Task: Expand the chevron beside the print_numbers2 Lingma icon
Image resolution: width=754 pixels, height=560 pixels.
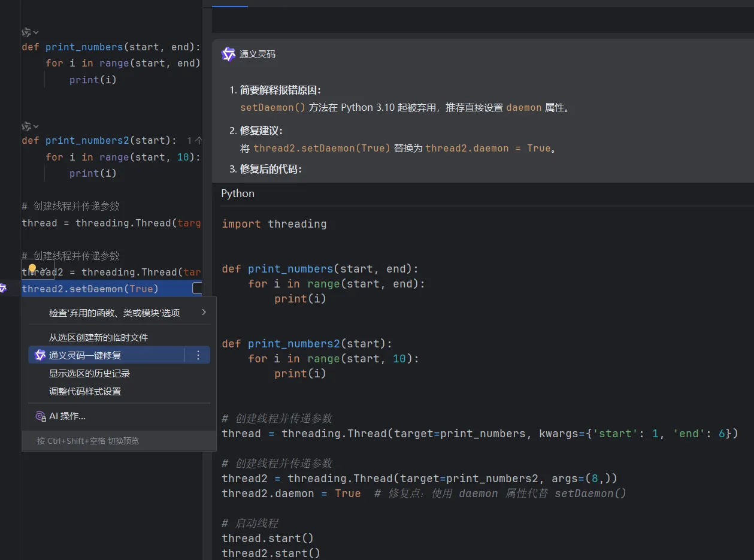Action: tap(36, 126)
